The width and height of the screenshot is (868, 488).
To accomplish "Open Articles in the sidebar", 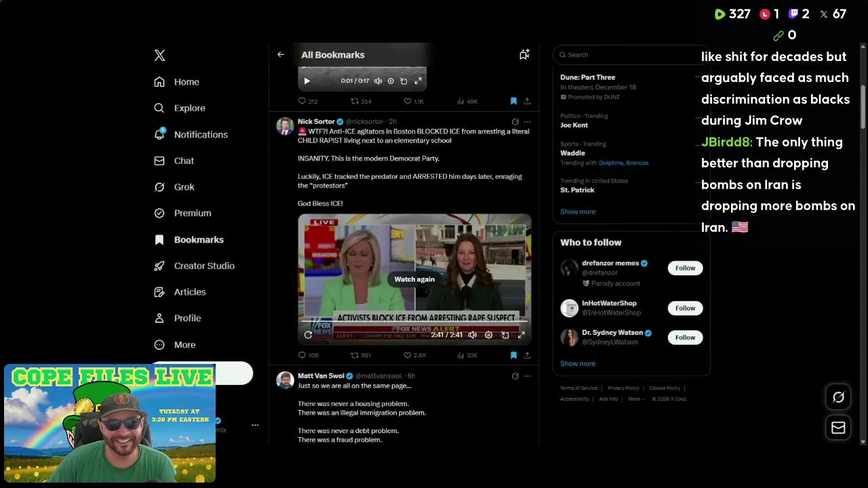I will (x=179, y=292).
